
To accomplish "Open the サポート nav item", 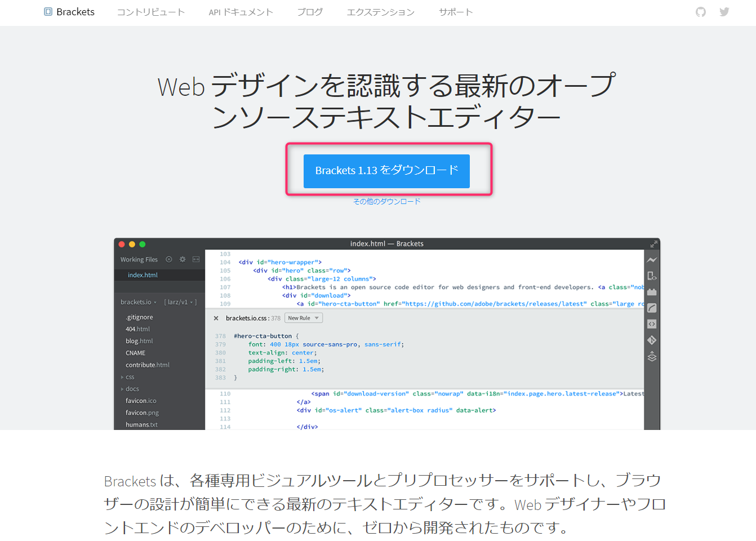I will point(456,12).
